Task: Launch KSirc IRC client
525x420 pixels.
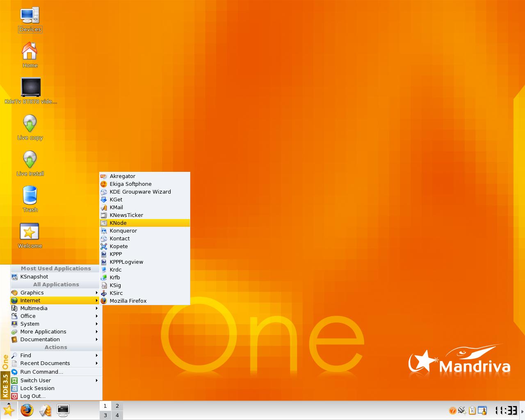Action: click(x=145, y=293)
